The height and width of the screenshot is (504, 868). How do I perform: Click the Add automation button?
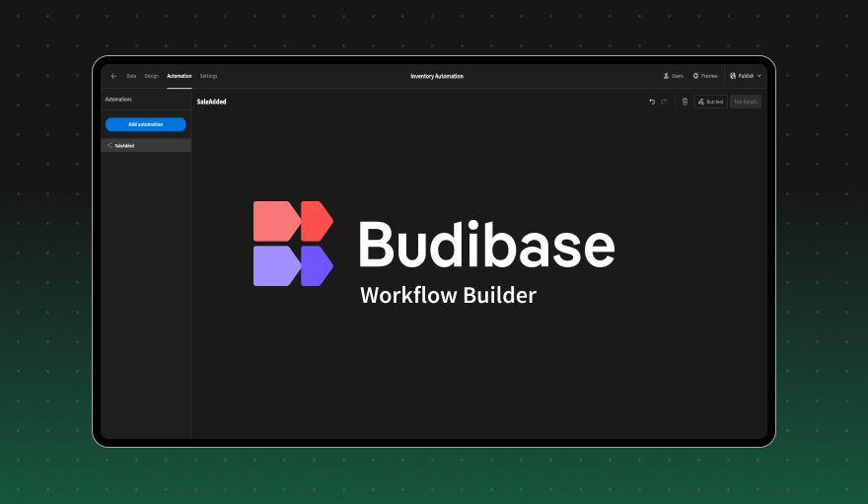[146, 124]
